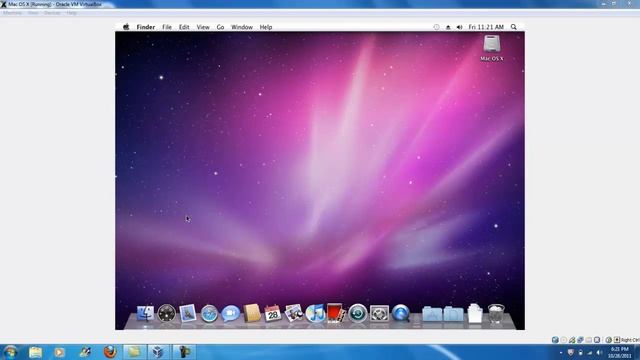This screenshot has height=360, width=640.
Task: Launch Preview from the dock
Action: (294, 313)
